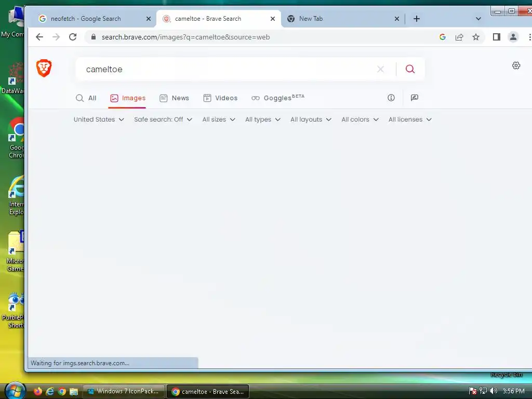This screenshot has width=532, height=399.
Task: Expand the All licenses filter
Action: [410, 119]
